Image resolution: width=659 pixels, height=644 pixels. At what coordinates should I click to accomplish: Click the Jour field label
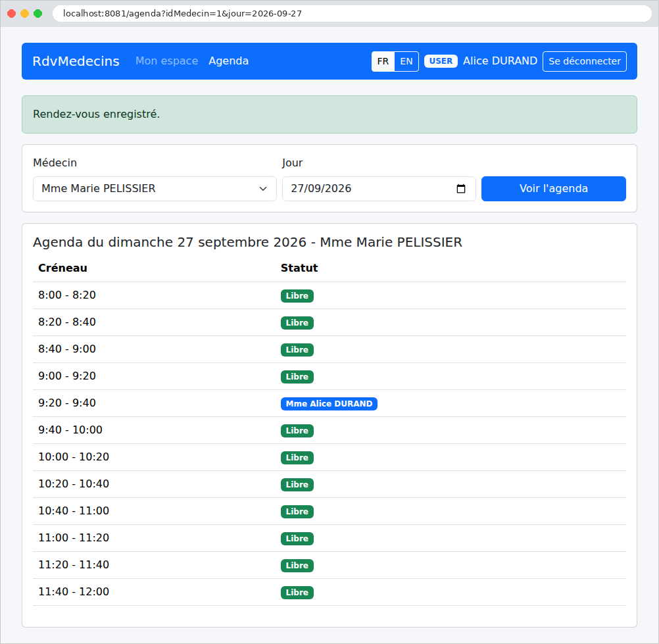293,162
